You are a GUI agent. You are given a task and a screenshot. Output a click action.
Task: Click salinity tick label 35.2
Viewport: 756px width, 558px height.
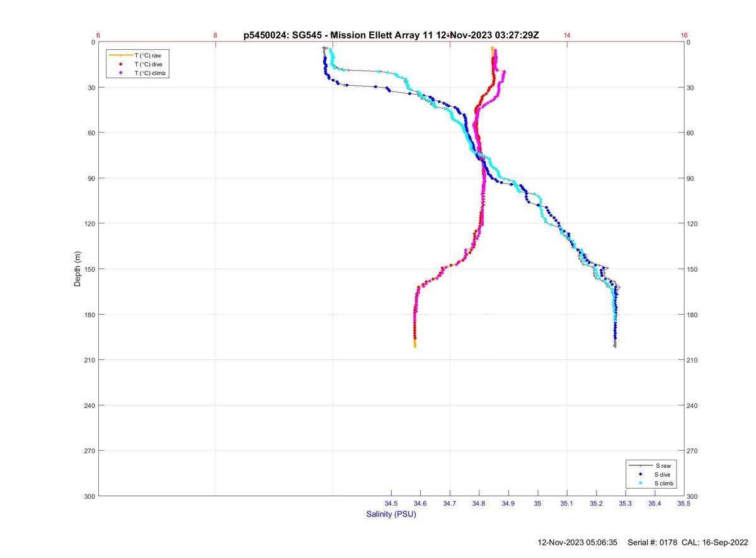point(596,503)
